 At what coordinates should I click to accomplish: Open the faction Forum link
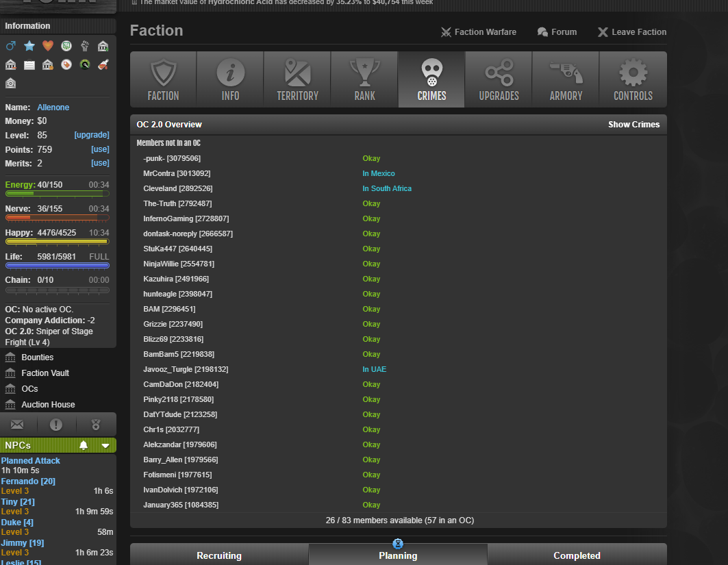[x=557, y=32]
